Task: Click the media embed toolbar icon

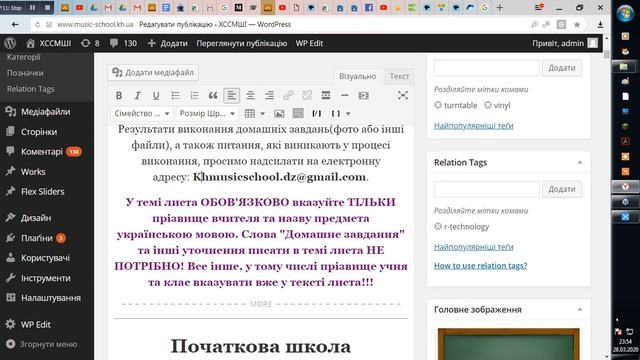Action: click(x=363, y=96)
